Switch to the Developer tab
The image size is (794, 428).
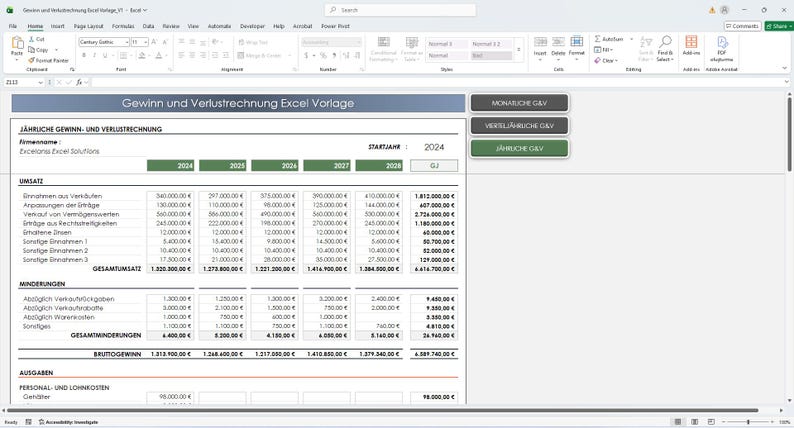tap(252, 26)
